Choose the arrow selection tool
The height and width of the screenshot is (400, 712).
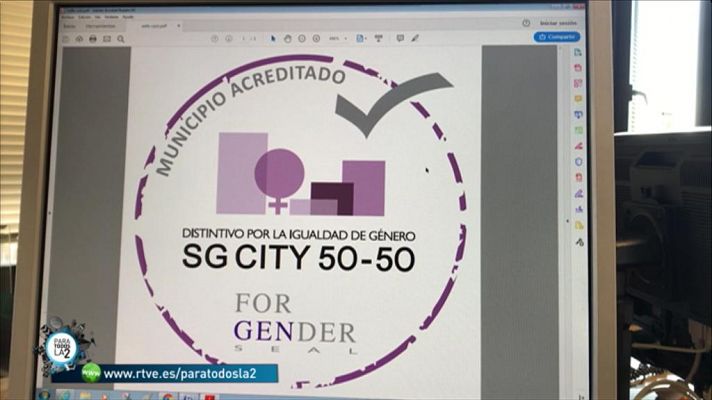point(273,39)
